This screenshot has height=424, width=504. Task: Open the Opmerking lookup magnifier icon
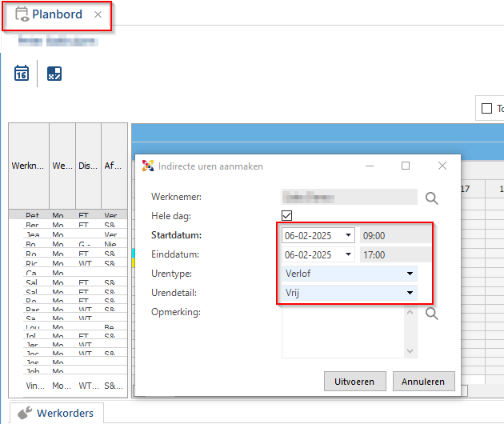431,314
